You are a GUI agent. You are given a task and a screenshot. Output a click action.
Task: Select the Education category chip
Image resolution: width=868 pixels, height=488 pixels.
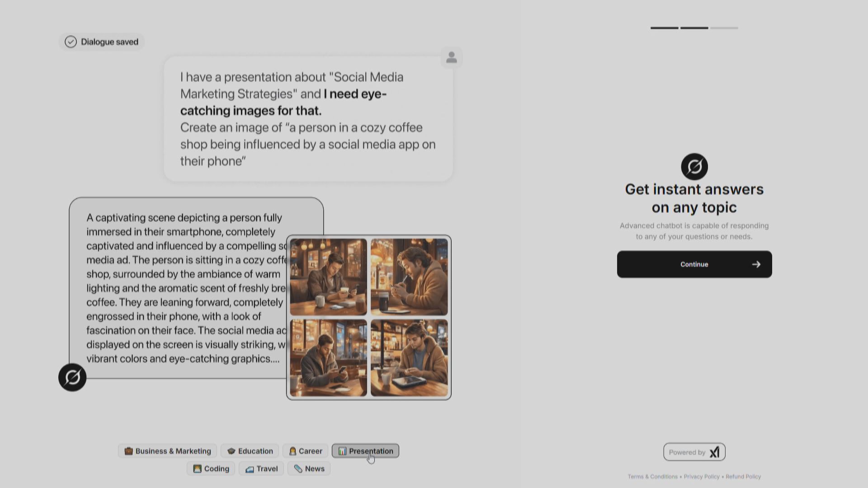click(x=250, y=451)
